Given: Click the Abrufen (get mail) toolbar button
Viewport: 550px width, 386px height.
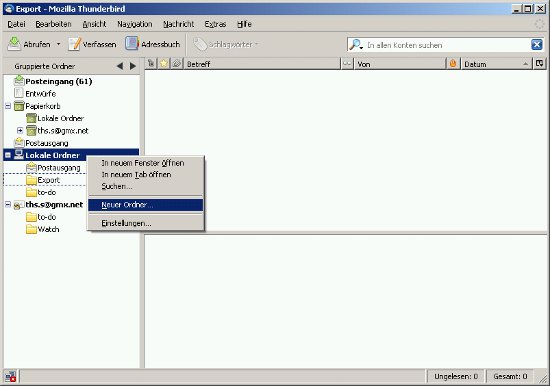Looking at the screenshot, I should 29,44.
